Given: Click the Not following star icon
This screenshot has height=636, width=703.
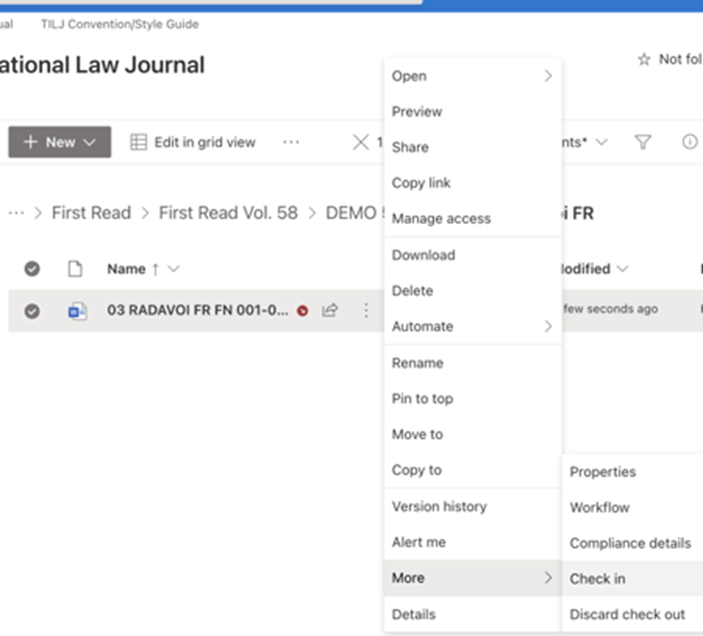Looking at the screenshot, I should pyautogui.click(x=644, y=59).
